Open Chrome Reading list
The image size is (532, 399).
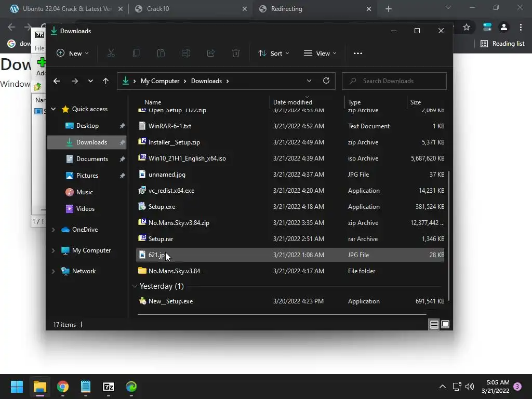click(503, 44)
